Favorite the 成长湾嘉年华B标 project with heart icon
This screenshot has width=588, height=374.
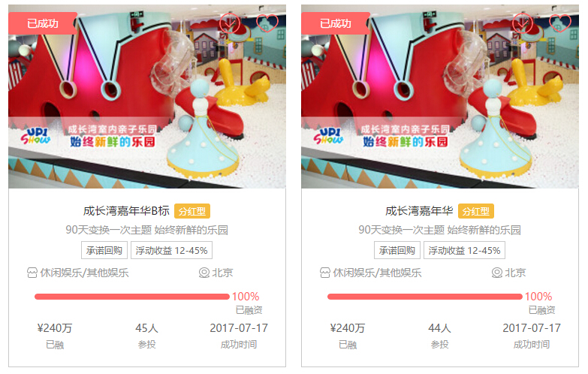[x=267, y=23]
